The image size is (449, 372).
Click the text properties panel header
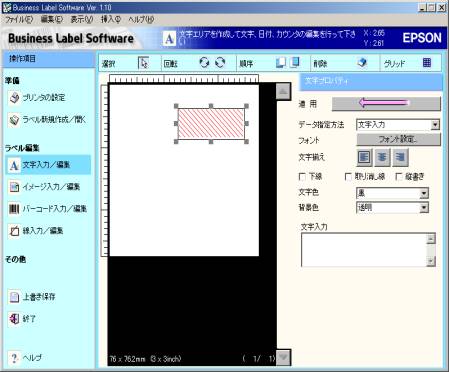(x=371, y=81)
